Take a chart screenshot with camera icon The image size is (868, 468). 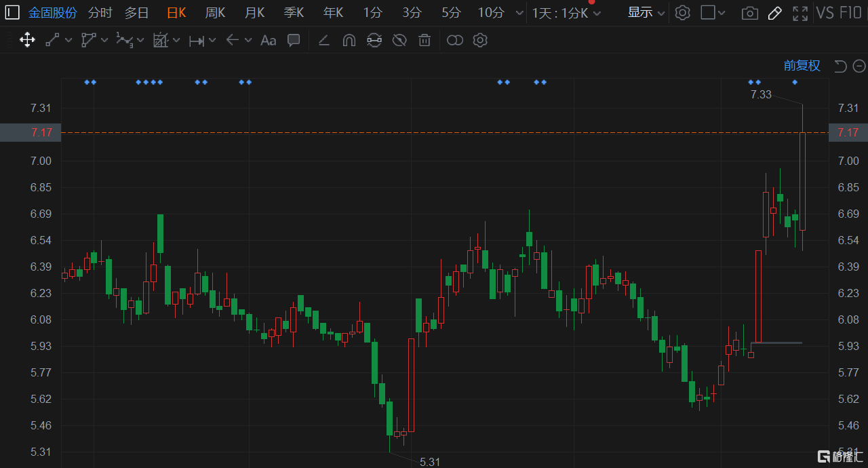[749, 13]
